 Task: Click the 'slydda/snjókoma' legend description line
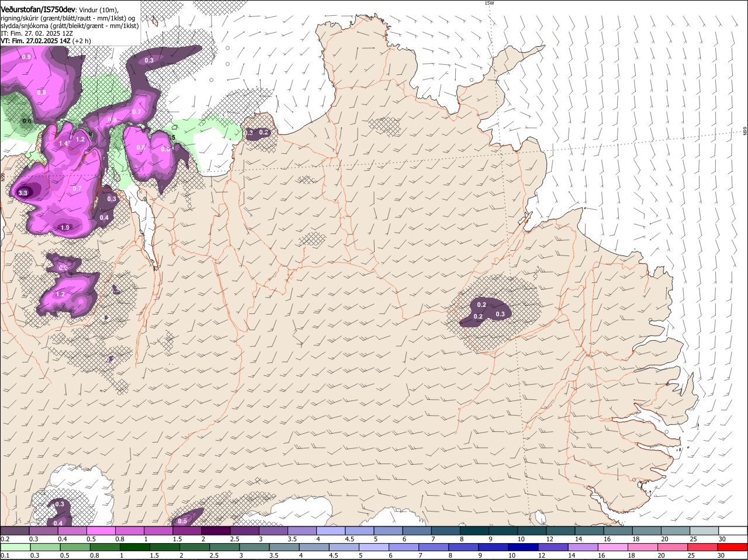click(x=70, y=26)
